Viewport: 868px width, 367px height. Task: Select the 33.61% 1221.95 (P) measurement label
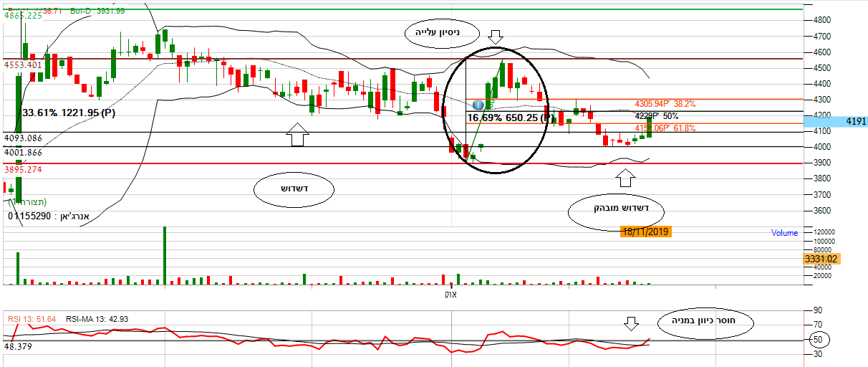pos(69,113)
